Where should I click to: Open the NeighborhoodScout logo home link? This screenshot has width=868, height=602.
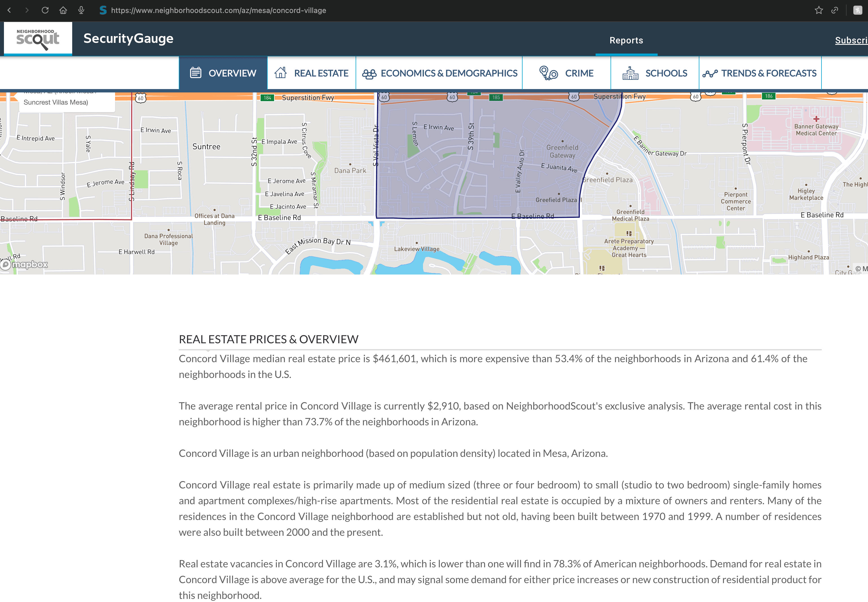click(38, 39)
